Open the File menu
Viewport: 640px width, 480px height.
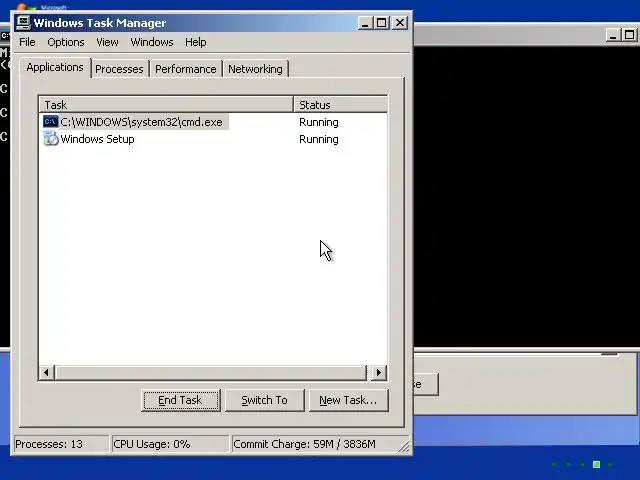(27, 42)
